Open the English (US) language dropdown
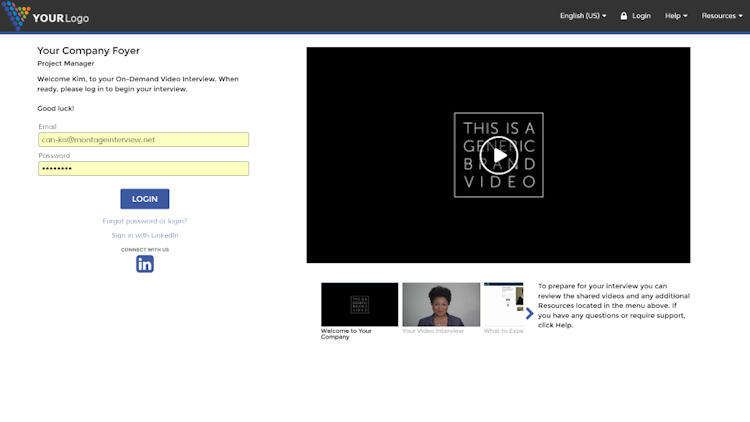This screenshot has width=750, height=422. click(583, 16)
